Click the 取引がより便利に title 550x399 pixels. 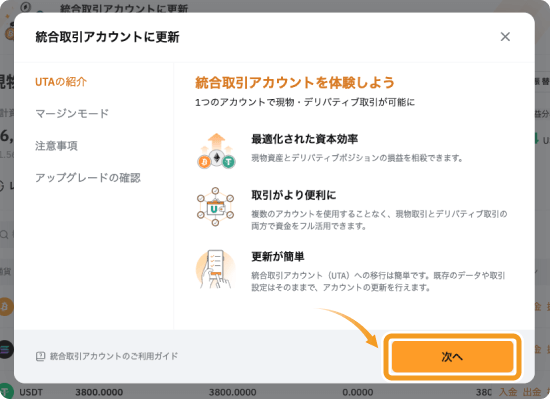coord(294,195)
